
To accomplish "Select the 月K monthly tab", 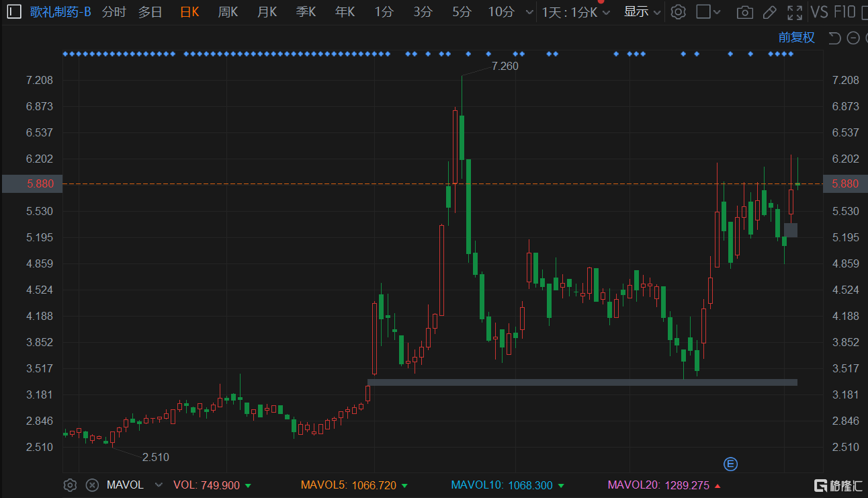I will pyautogui.click(x=267, y=12).
